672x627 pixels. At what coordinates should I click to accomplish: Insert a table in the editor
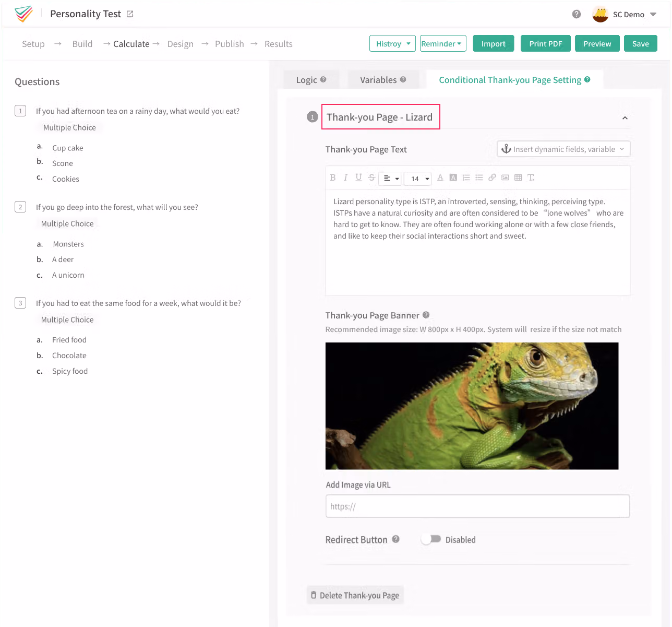pos(518,178)
